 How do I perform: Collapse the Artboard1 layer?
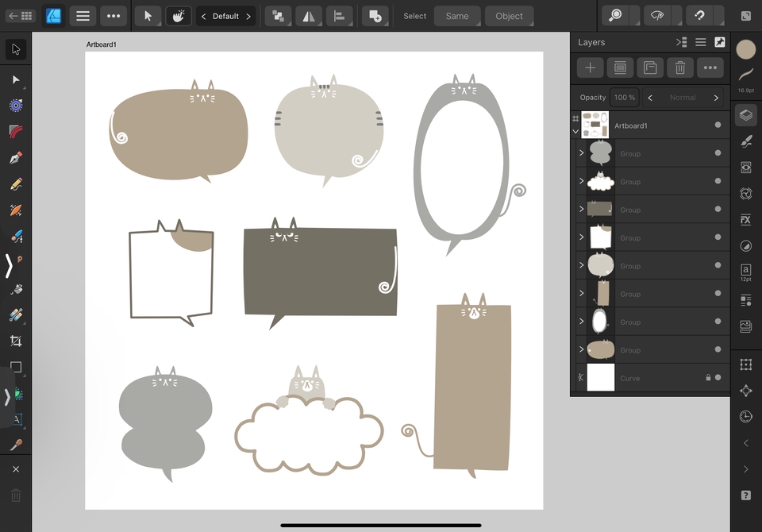[x=576, y=131]
